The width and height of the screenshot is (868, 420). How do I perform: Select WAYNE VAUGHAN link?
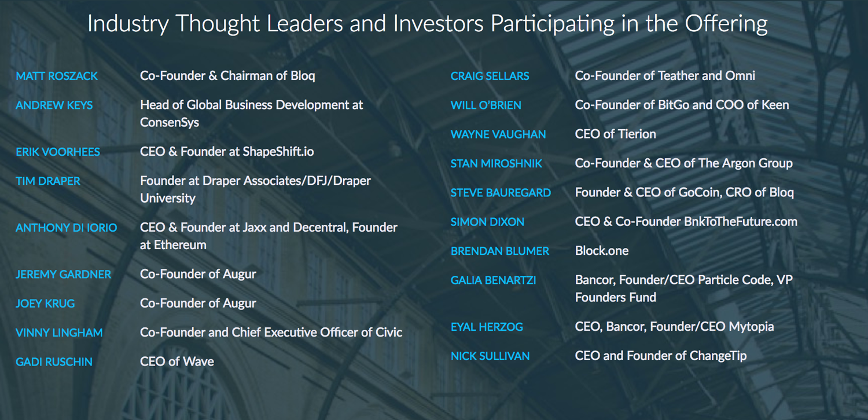point(498,134)
